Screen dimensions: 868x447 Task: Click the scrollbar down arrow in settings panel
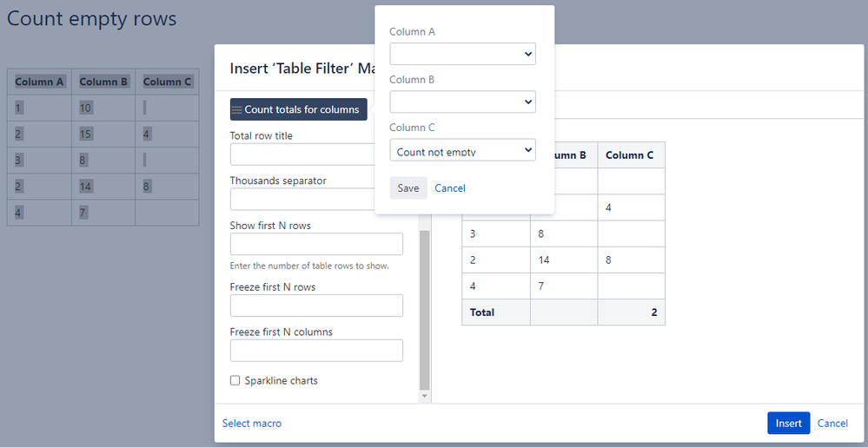(425, 396)
